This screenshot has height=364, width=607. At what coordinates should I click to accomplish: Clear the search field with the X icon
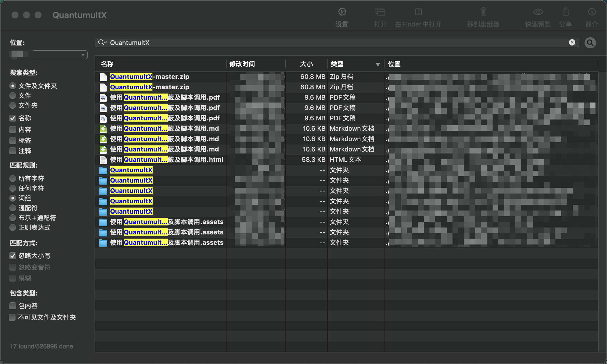click(572, 43)
